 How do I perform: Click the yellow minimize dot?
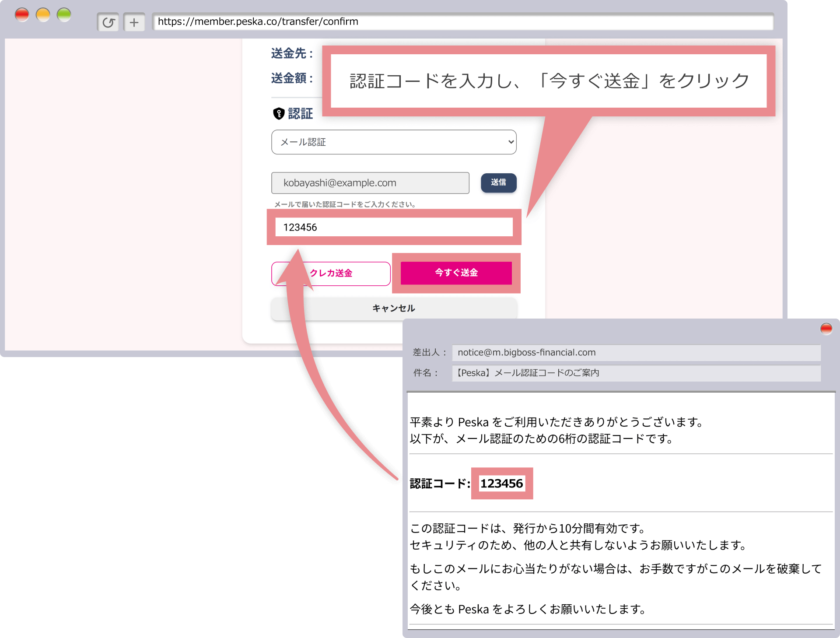43,15
